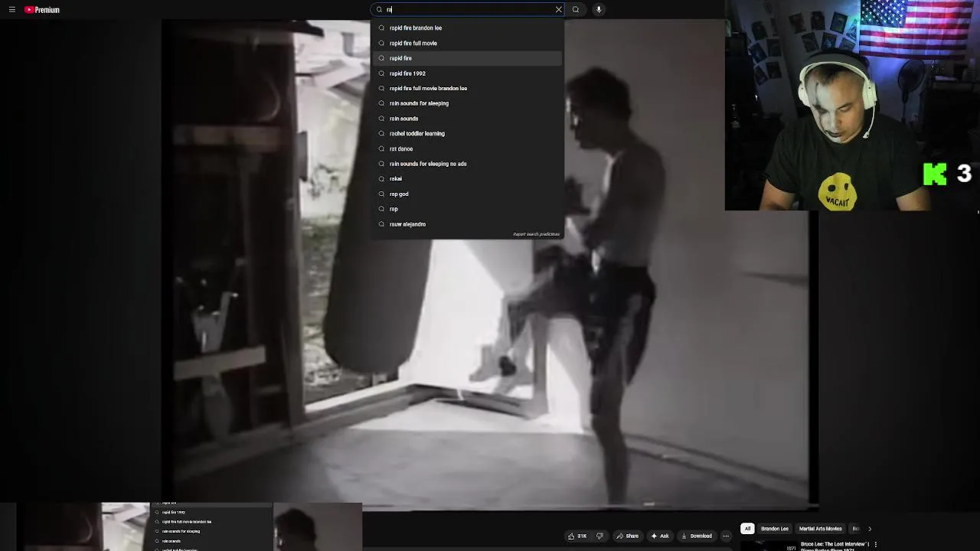Select the 'Brandon Lee' filter chip

tap(774, 529)
